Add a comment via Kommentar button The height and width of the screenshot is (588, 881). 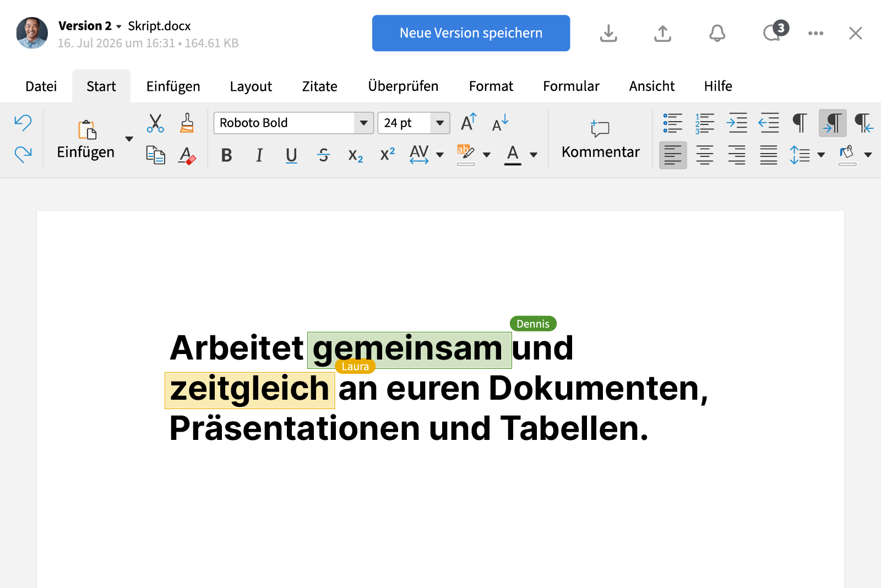(600, 138)
